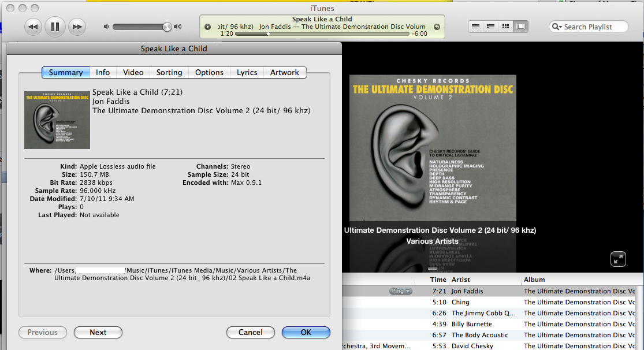Click the Cover Flow resize handle grip
The image size is (644, 350).
[432, 268]
